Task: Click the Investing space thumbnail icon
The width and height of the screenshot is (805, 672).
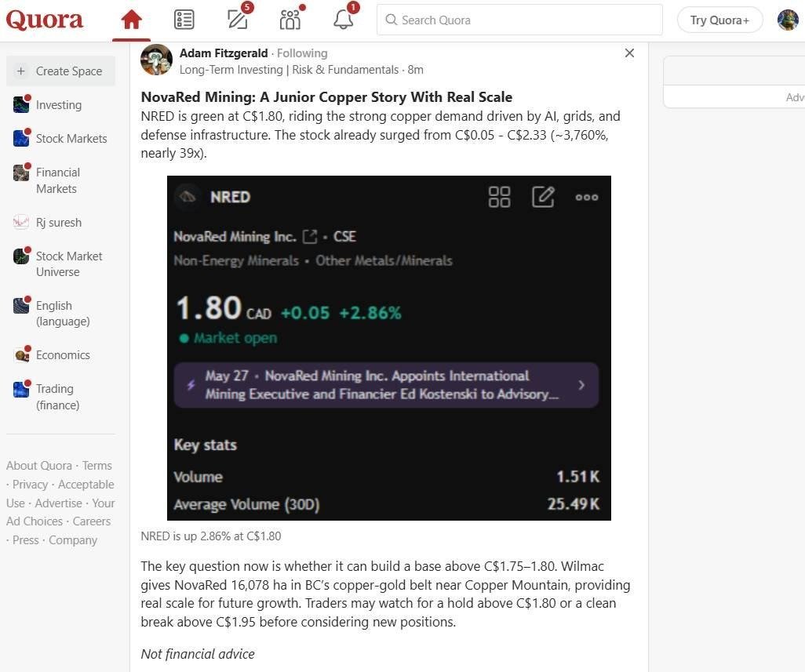Action: [21, 104]
